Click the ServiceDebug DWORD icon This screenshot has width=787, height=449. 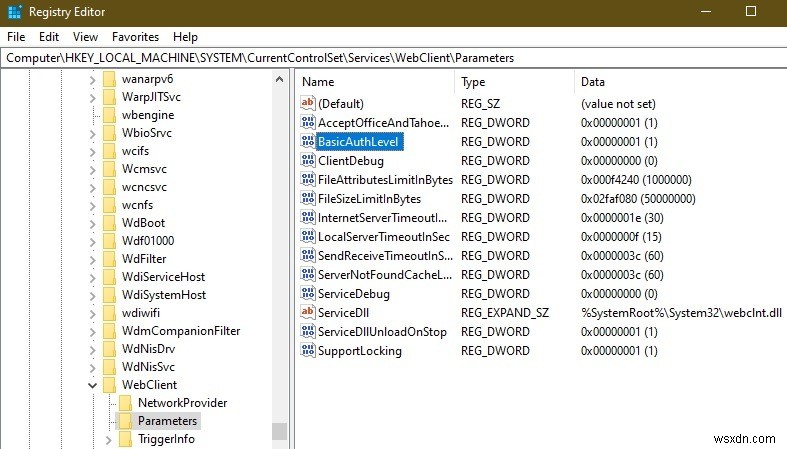(x=308, y=293)
